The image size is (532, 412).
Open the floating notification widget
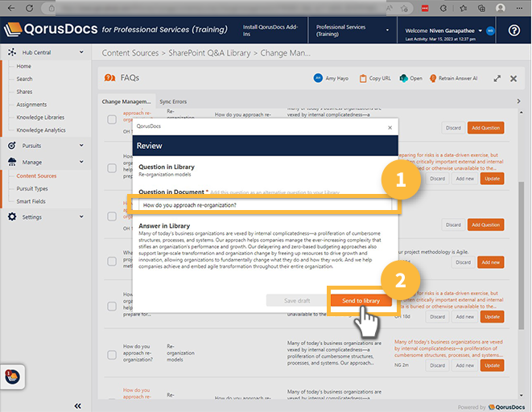coord(12,377)
